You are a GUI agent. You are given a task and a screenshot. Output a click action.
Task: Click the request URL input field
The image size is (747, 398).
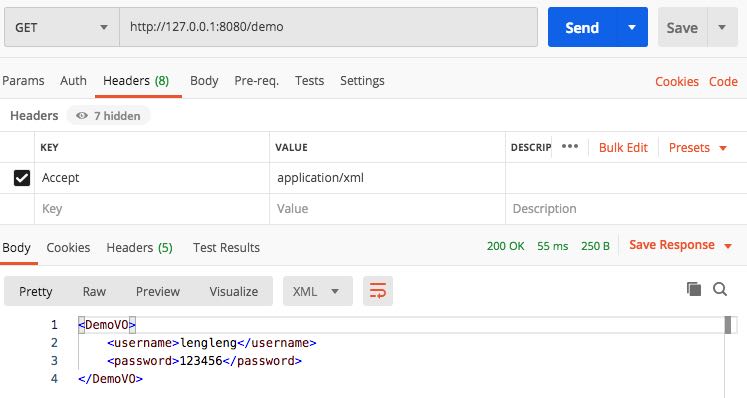coord(328,27)
